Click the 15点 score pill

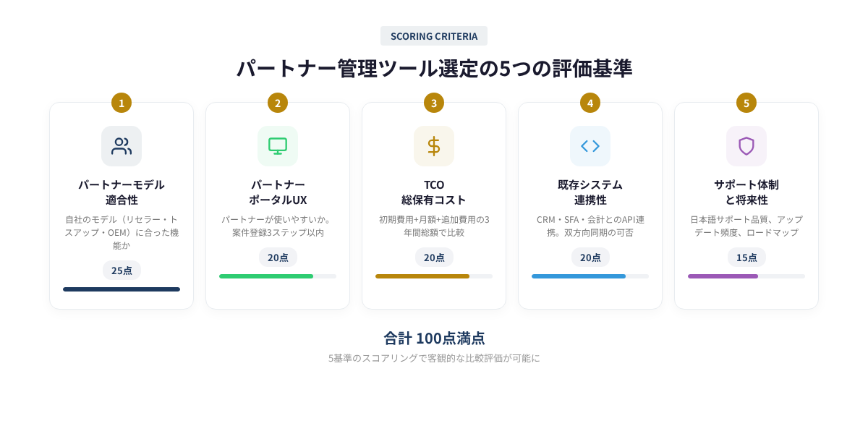(x=746, y=258)
